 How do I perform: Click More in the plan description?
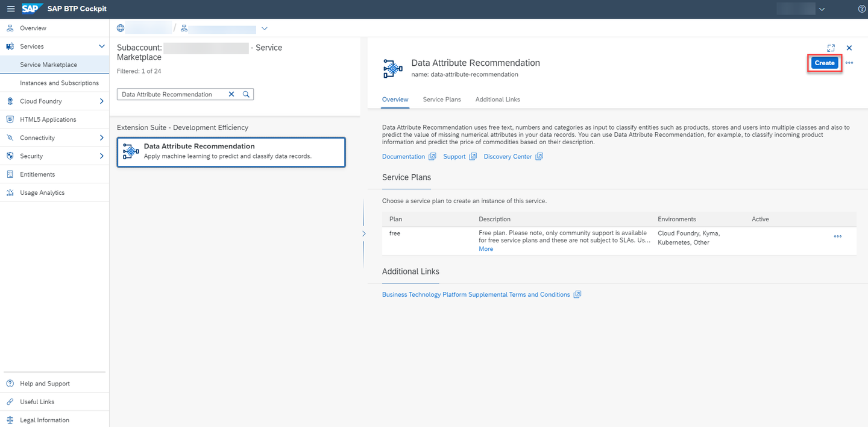pos(486,249)
